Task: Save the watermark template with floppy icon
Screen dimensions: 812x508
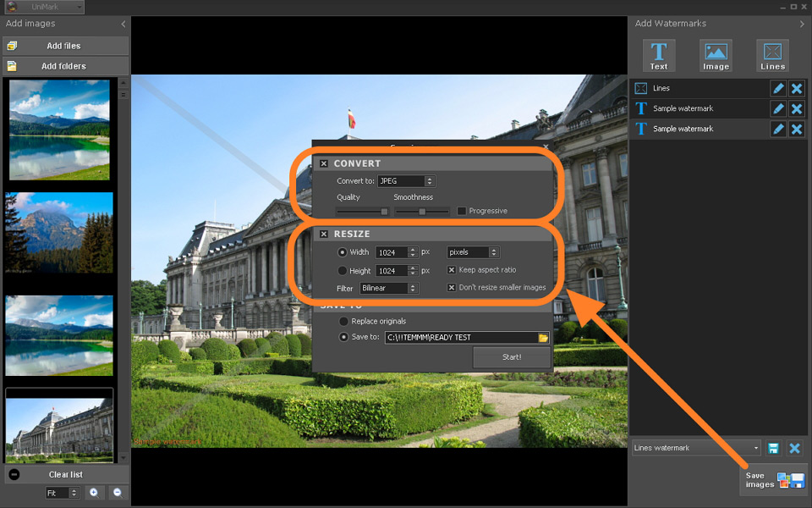Action: [773, 448]
